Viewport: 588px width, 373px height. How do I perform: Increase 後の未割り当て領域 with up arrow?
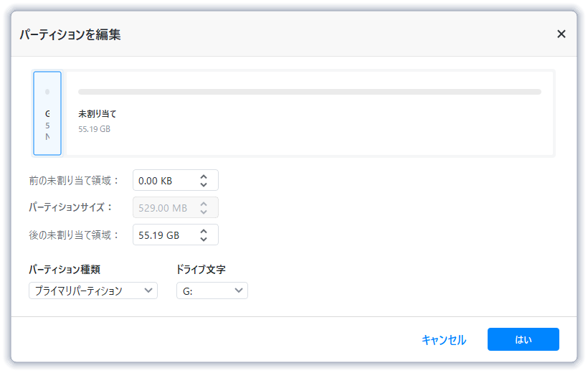tap(204, 230)
